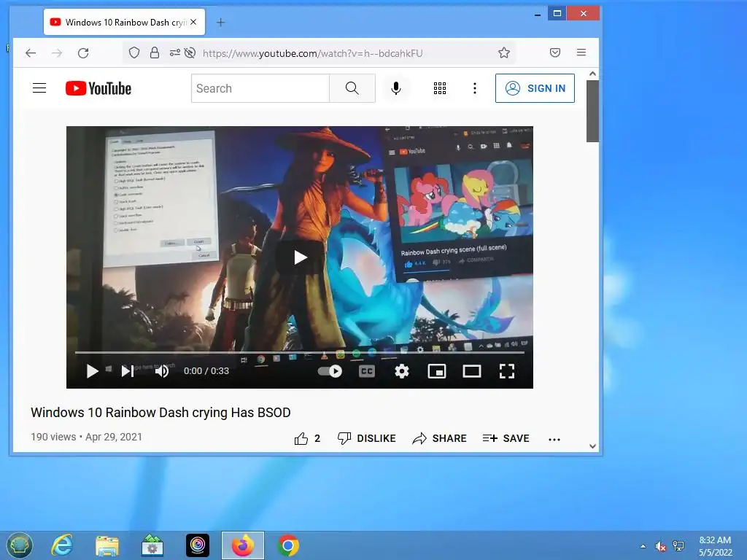Enable the miniplayer
Screen dimensions: 747x560
click(x=437, y=371)
